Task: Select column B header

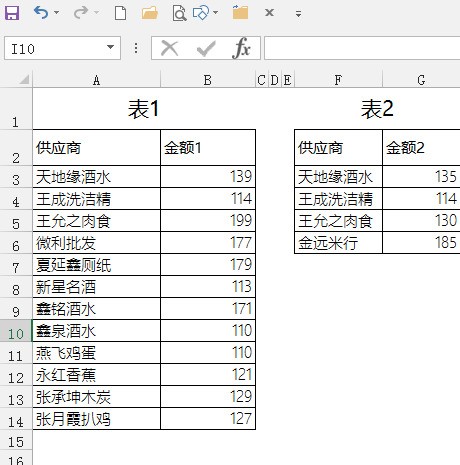Action: pyautogui.click(x=208, y=80)
